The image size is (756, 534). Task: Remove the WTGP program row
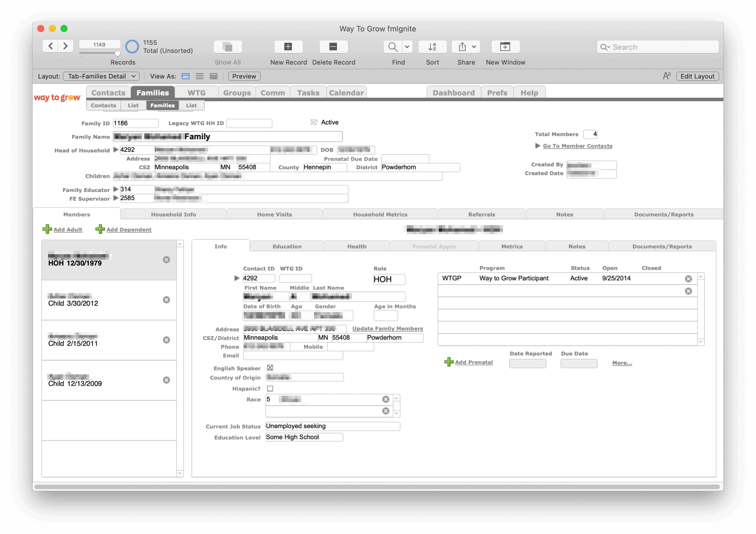[688, 279]
